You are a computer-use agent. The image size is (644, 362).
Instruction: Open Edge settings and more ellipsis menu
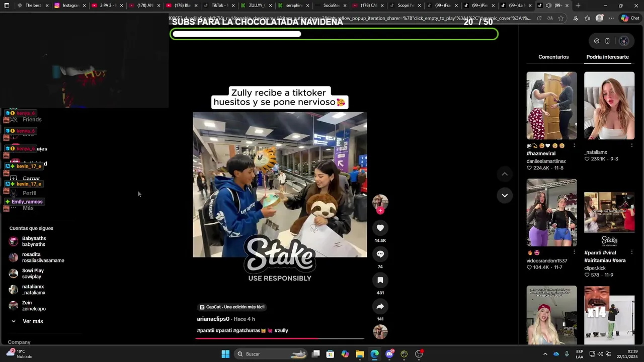pyautogui.click(x=611, y=18)
